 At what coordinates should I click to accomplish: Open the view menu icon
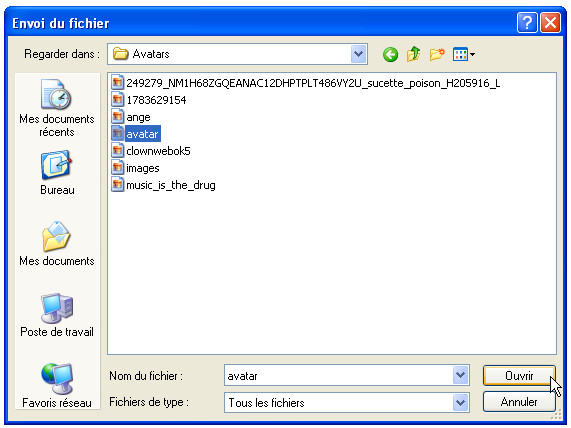(464, 55)
